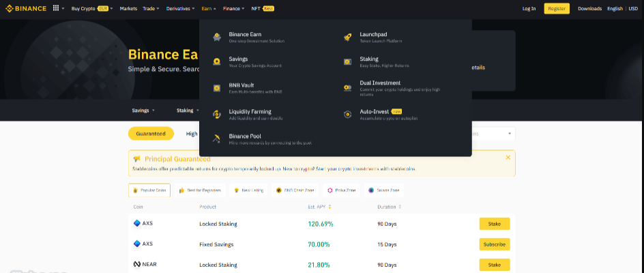The image size is (644, 273).
Task: Close the Principal Guaranteed banner
Action: pyautogui.click(x=508, y=158)
